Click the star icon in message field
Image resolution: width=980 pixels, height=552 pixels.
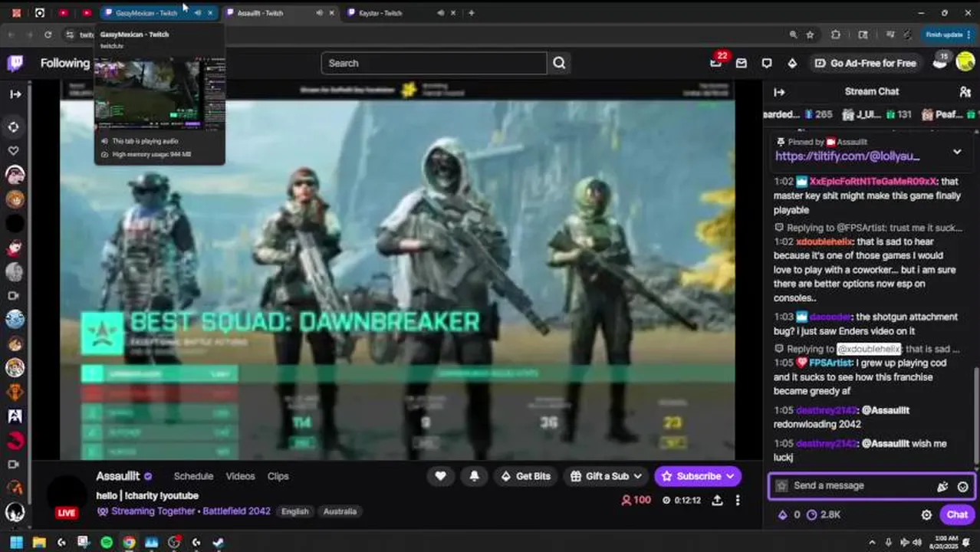781,486
